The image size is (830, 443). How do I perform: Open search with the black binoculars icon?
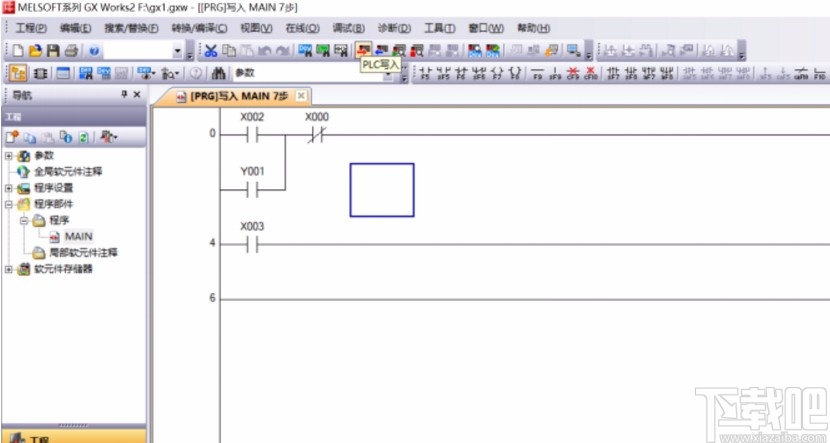coord(218,74)
